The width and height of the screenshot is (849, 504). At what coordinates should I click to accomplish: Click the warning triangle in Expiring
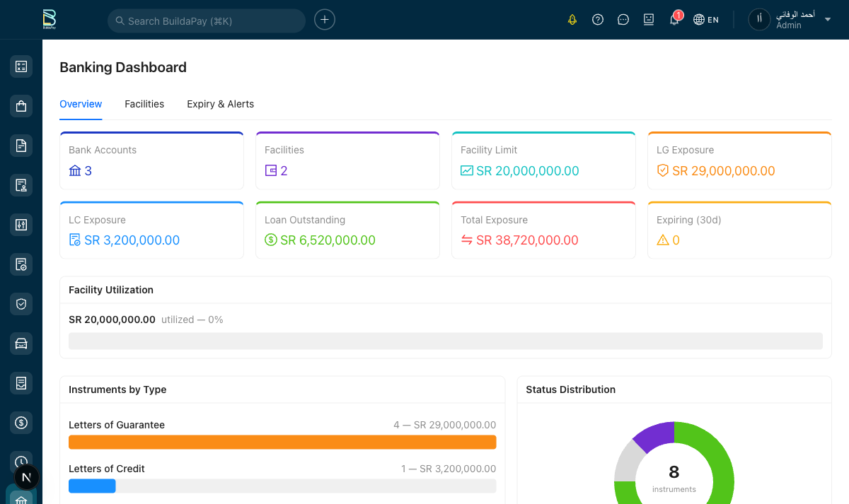[x=663, y=240]
